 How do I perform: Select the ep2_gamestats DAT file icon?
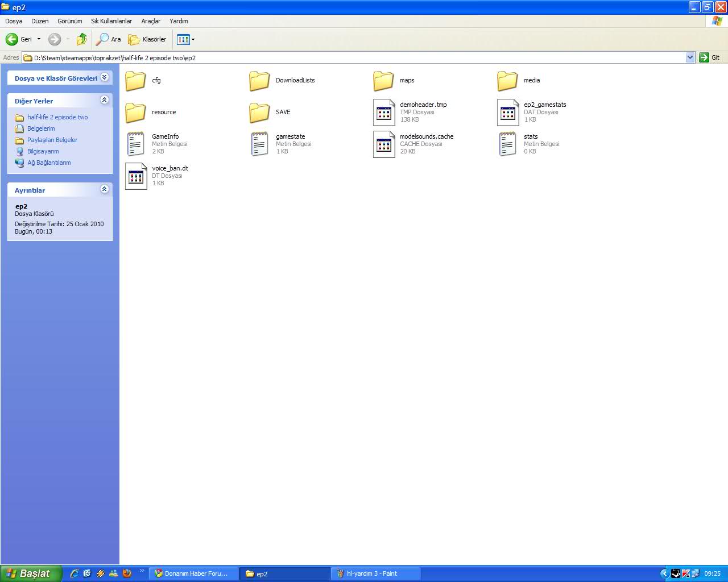(508, 113)
